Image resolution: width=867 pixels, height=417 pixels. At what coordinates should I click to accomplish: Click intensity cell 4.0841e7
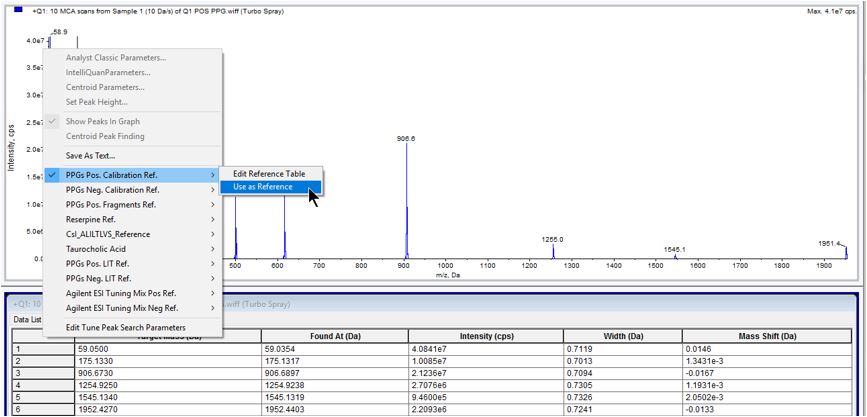486,349
